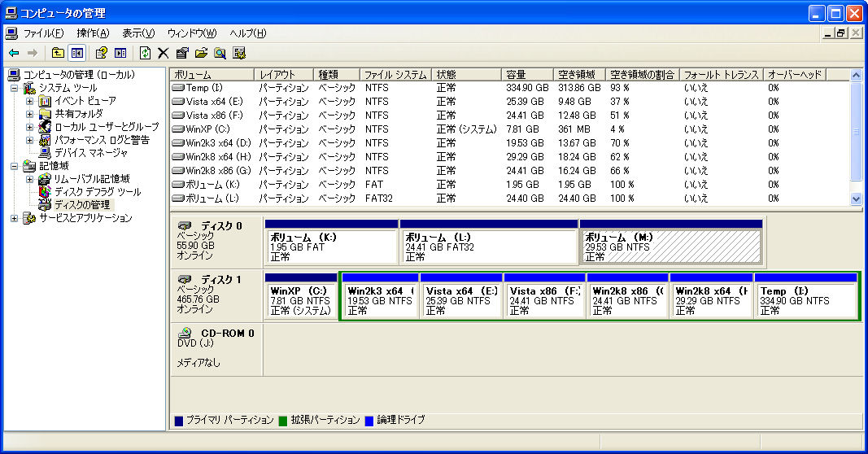Click イベント ビューア tree icon
This screenshot has width=868, height=454.
(x=46, y=102)
